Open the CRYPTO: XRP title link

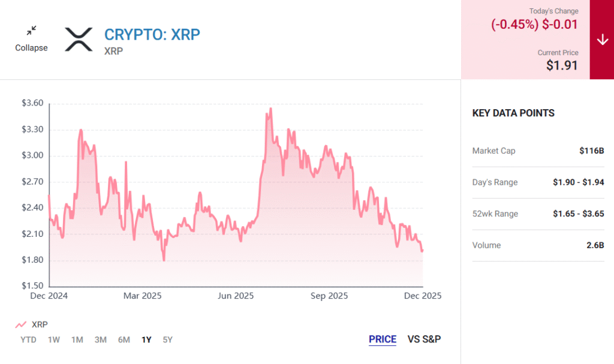152,34
